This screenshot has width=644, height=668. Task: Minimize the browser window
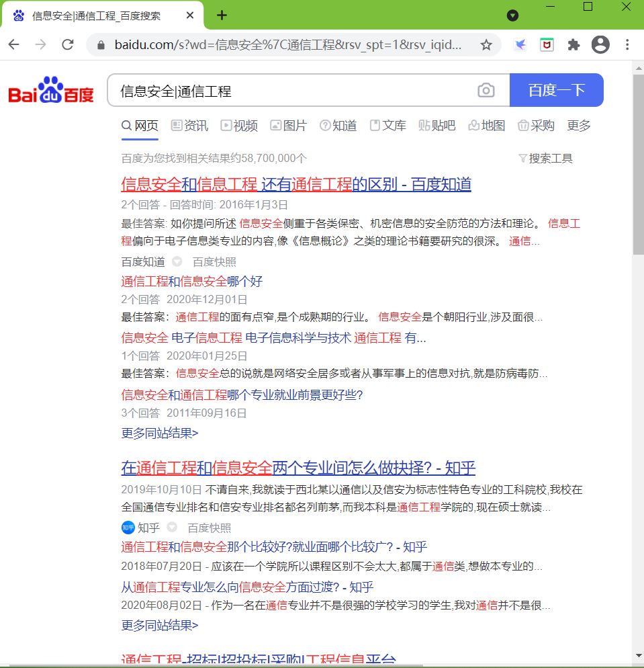tap(550, 7)
